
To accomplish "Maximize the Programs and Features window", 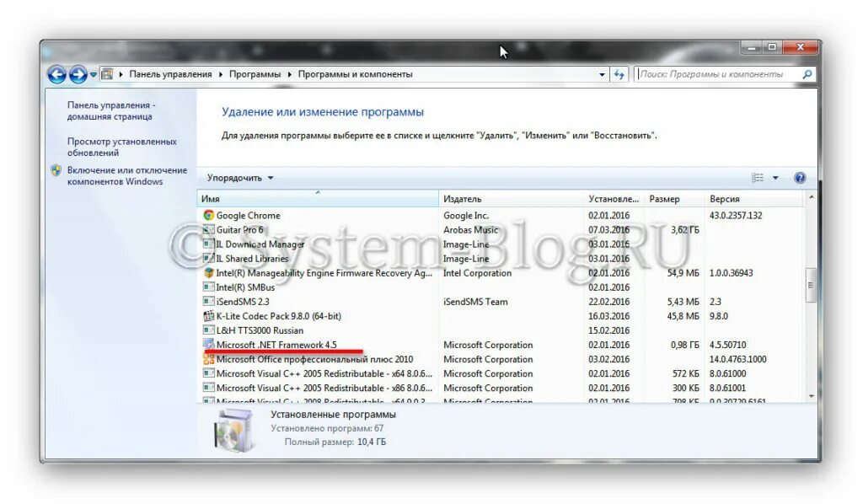I will click(772, 48).
